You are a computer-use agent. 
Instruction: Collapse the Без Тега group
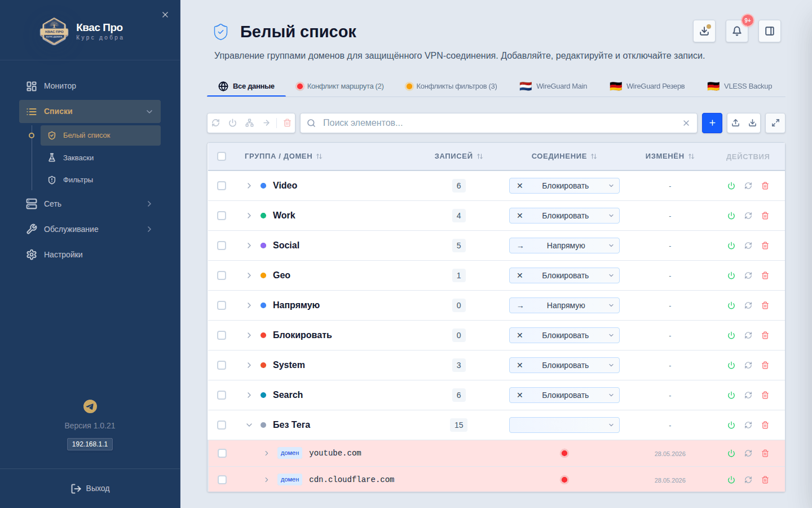click(x=249, y=425)
